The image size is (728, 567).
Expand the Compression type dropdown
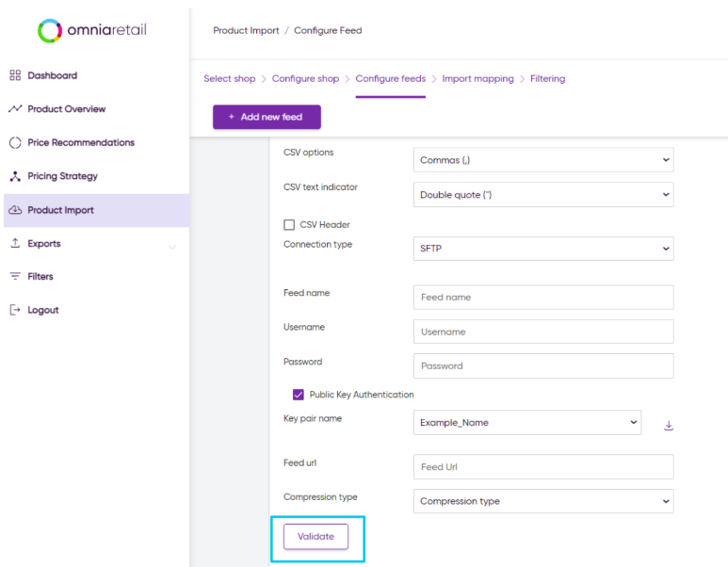pos(543,501)
